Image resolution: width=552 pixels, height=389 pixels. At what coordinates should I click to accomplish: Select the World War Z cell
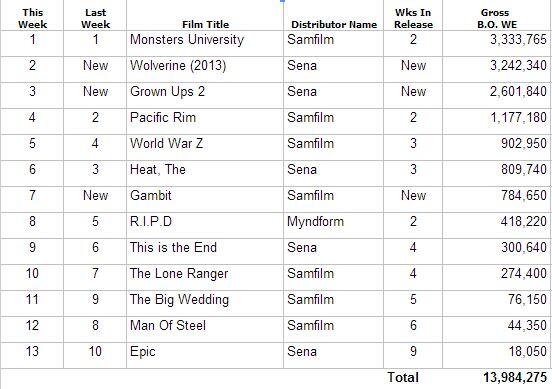click(x=205, y=148)
